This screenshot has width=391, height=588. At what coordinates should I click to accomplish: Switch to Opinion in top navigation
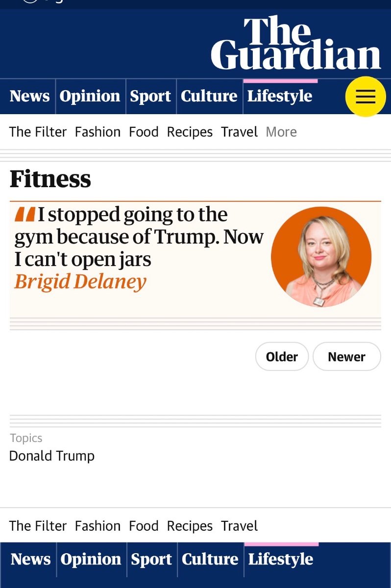[90, 96]
